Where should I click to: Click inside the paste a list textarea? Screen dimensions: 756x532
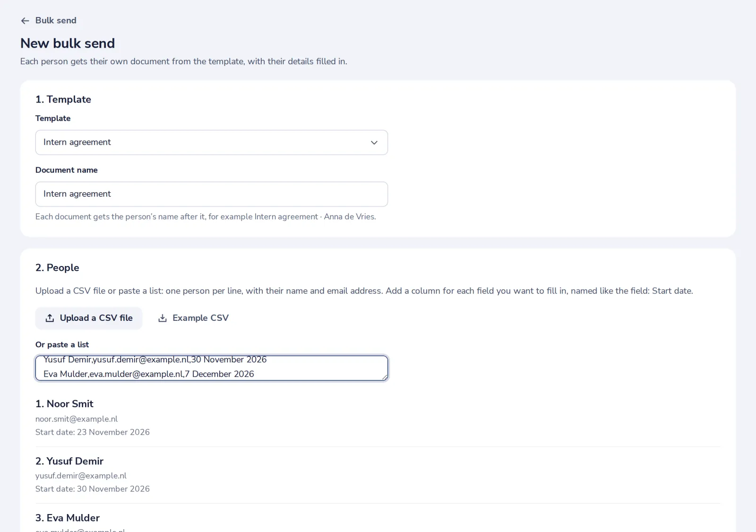212,368
